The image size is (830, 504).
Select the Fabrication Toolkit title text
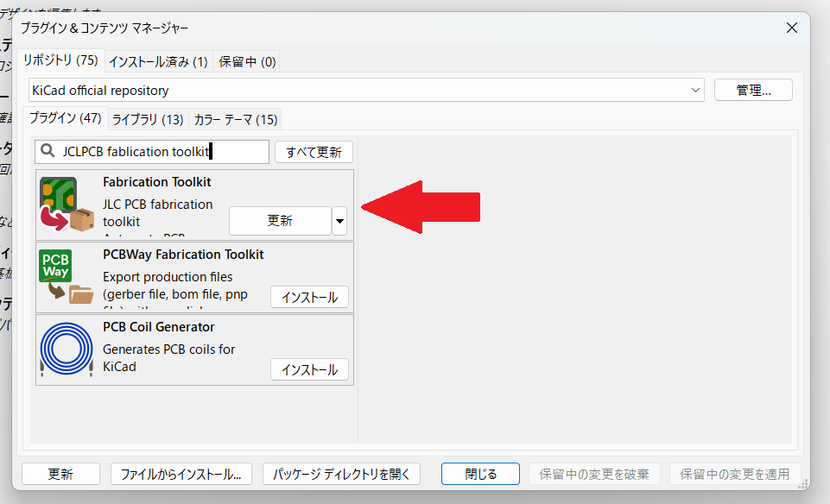click(x=156, y=182)
